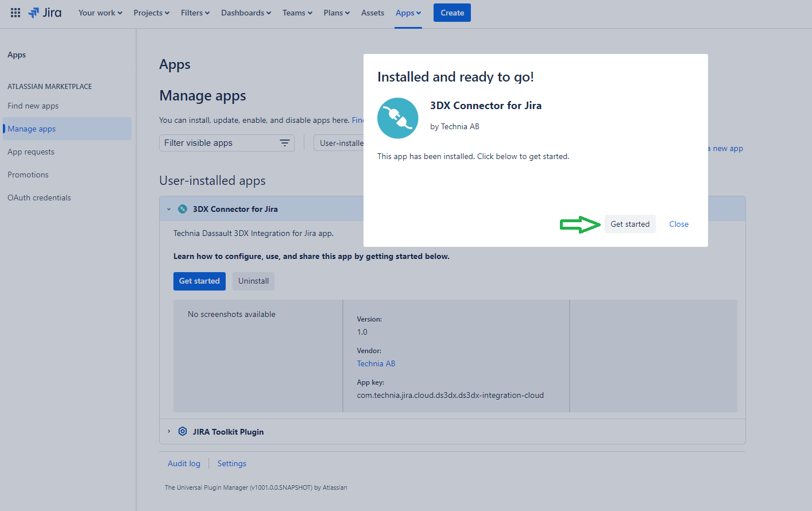812x511 pixels.
Task: Click the JIRA Toolkit Plugin icon
Action: click(x=183, y=432)
